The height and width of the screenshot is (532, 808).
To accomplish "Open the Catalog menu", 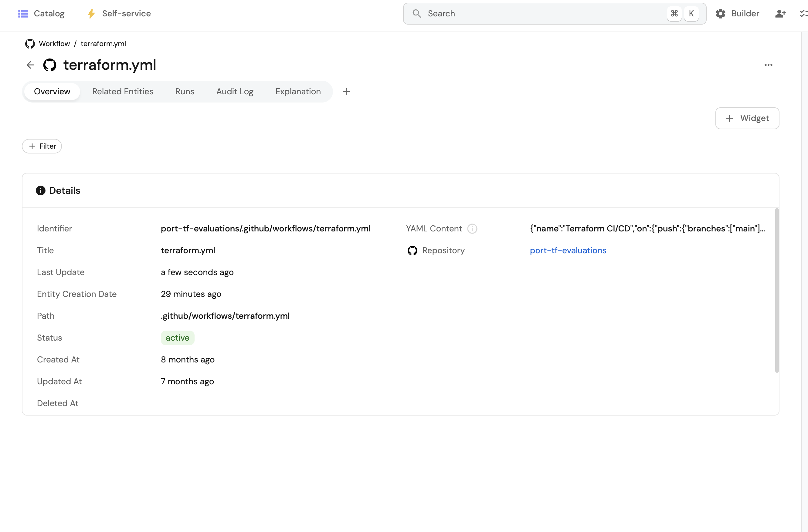I will 41,14.
